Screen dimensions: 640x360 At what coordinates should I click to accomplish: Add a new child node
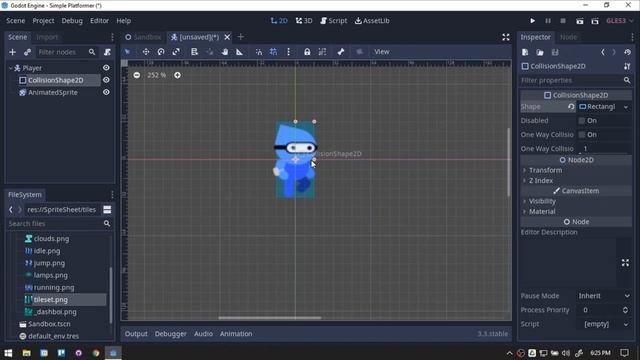(12, 52)
